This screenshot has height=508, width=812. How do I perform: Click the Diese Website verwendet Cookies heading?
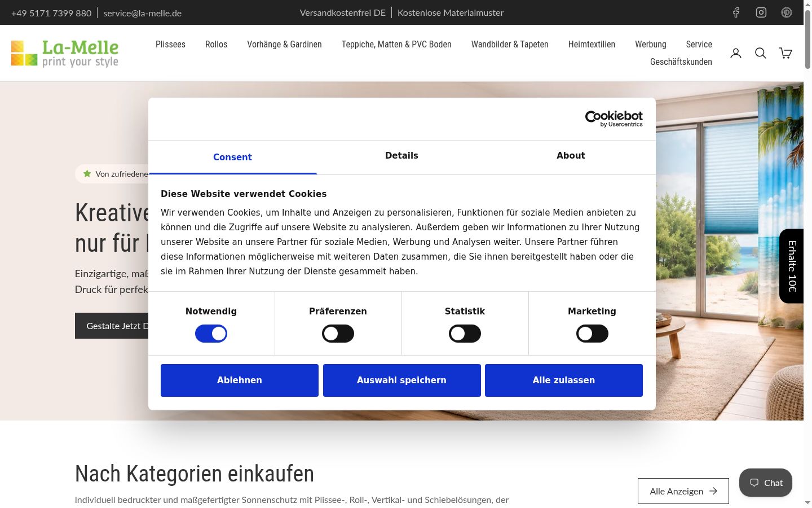click(x=244, y=194)
